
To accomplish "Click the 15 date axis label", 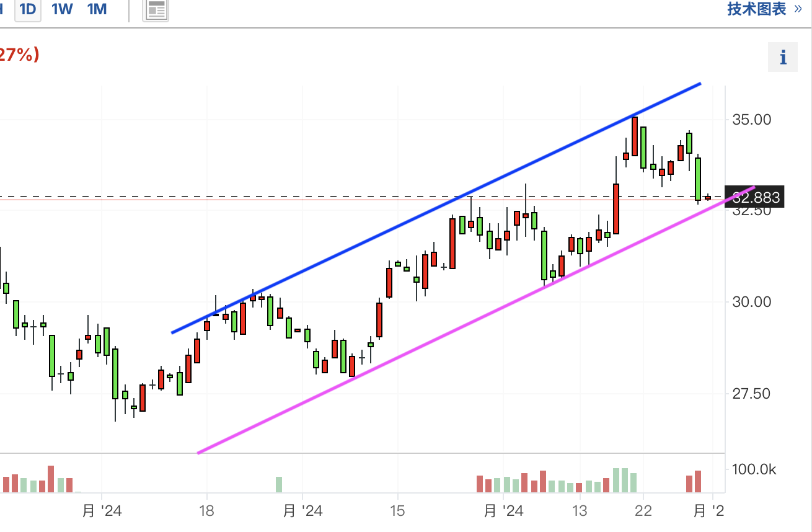I will coord(397,511).
